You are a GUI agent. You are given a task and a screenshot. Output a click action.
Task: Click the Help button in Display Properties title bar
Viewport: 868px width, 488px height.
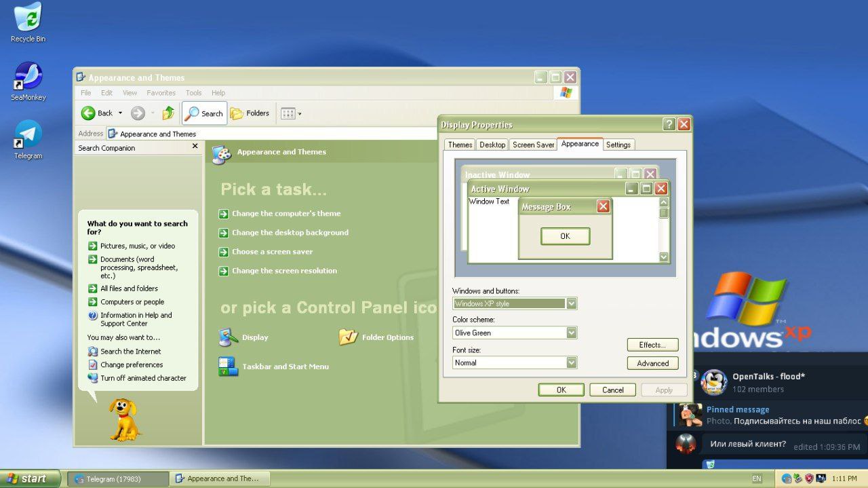[669, 124]
